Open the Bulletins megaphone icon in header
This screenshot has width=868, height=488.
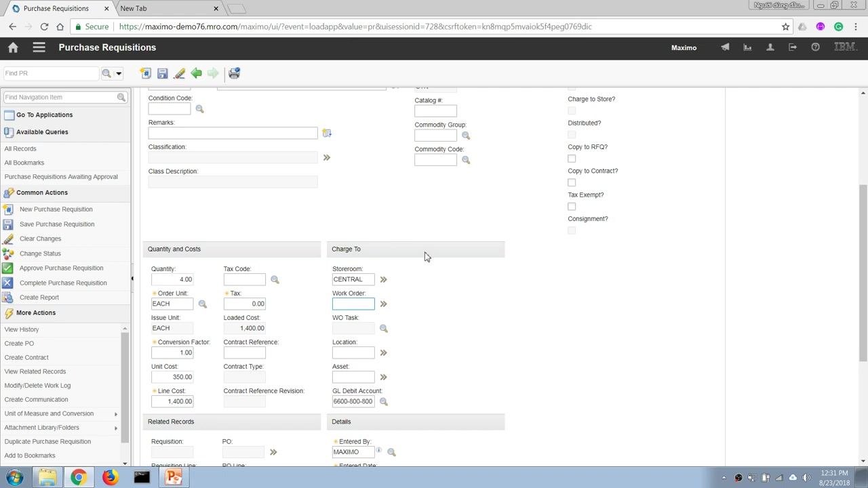725,47
